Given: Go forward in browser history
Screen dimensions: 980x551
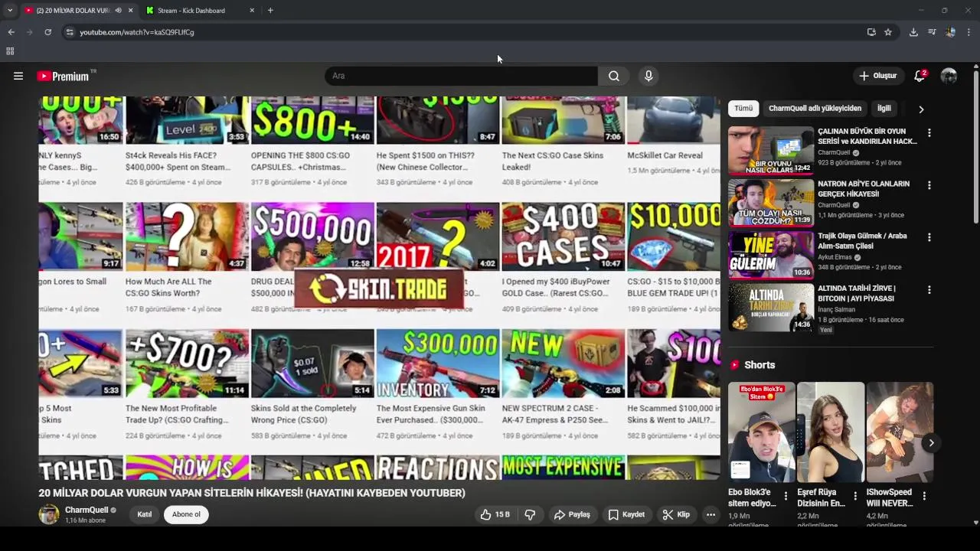Looking at the screenshot, I should 29,32.
